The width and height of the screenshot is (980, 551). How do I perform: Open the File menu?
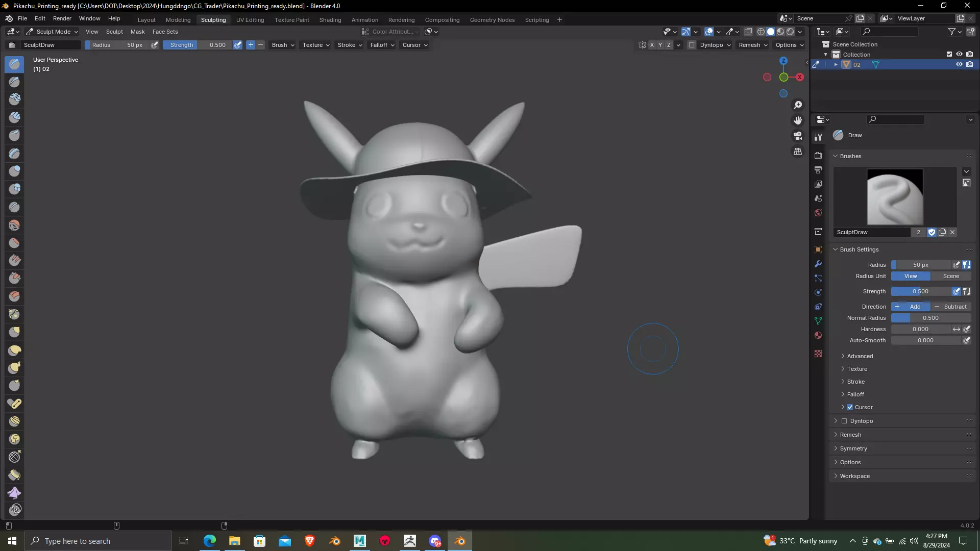22,18
